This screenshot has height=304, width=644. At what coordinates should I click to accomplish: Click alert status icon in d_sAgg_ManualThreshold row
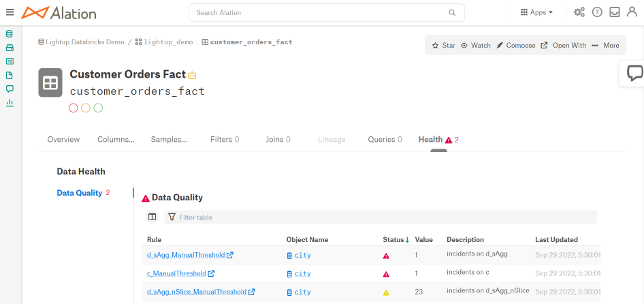click(x=386, y=256)
